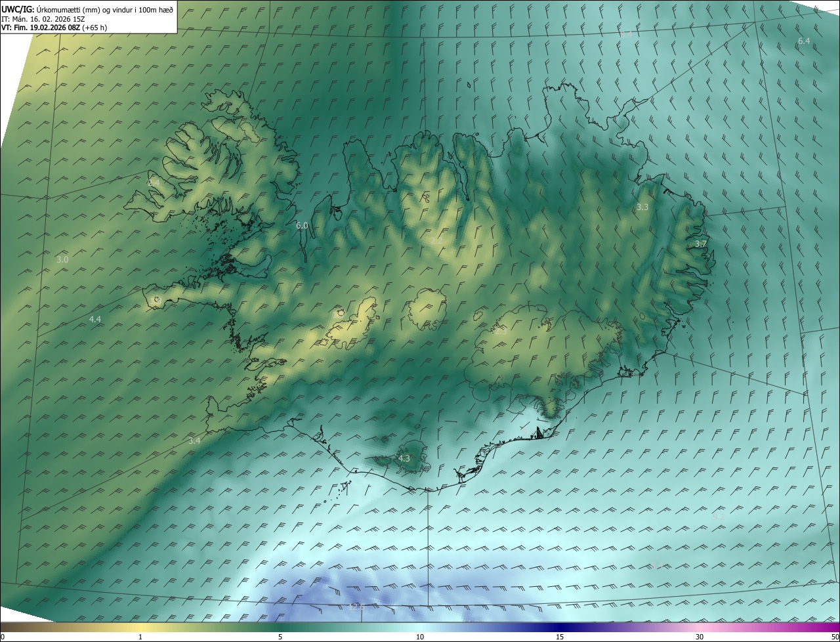Click the 3.7 precipitation value label
The image size is (840, 642).
(701, 244)
